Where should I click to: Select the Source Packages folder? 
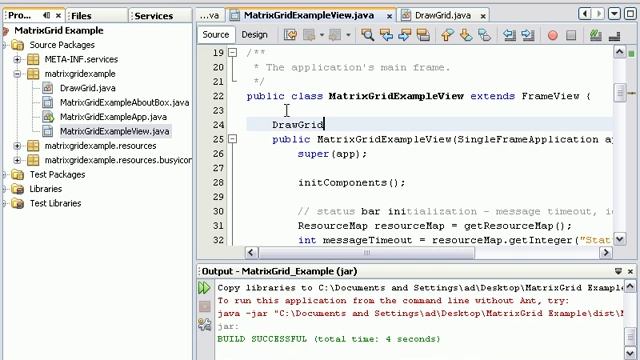[x=62, y=45]
